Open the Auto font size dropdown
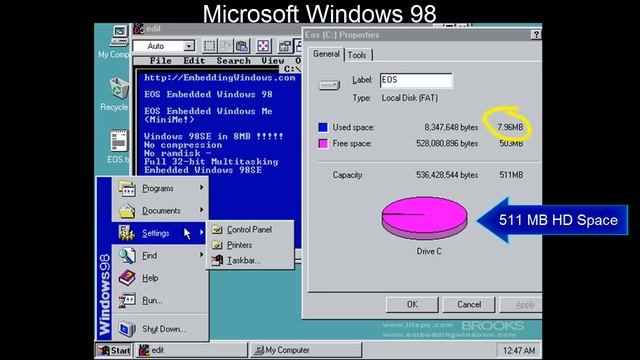Image resolution: width=640 pixels, height=360 pixels. click(x=189, y=46)
